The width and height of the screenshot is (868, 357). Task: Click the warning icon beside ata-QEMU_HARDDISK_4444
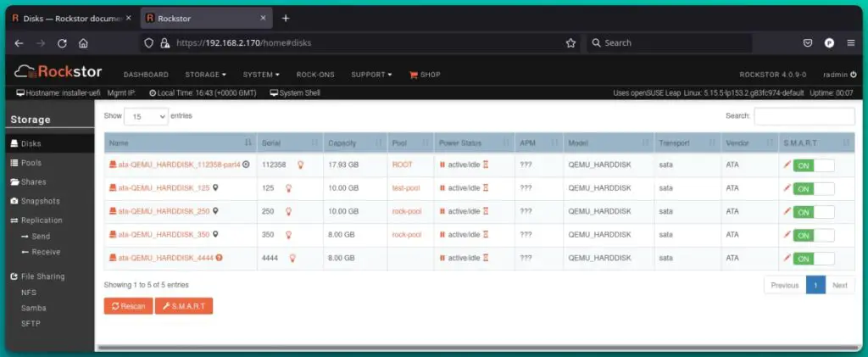coord(220,258)
